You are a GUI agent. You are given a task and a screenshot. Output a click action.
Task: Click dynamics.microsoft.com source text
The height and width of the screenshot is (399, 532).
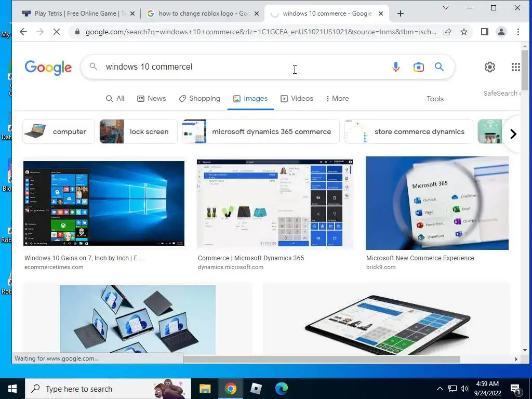point(231,268)
